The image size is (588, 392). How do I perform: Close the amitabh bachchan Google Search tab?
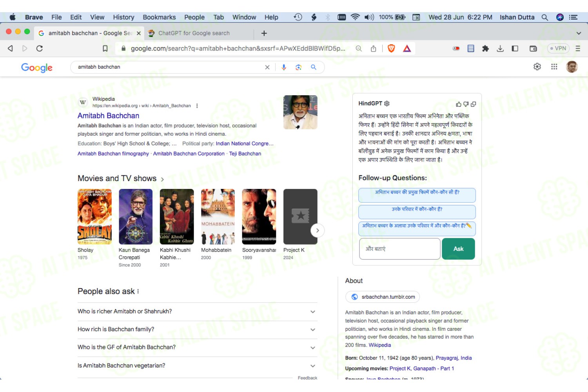pos(139,33)
